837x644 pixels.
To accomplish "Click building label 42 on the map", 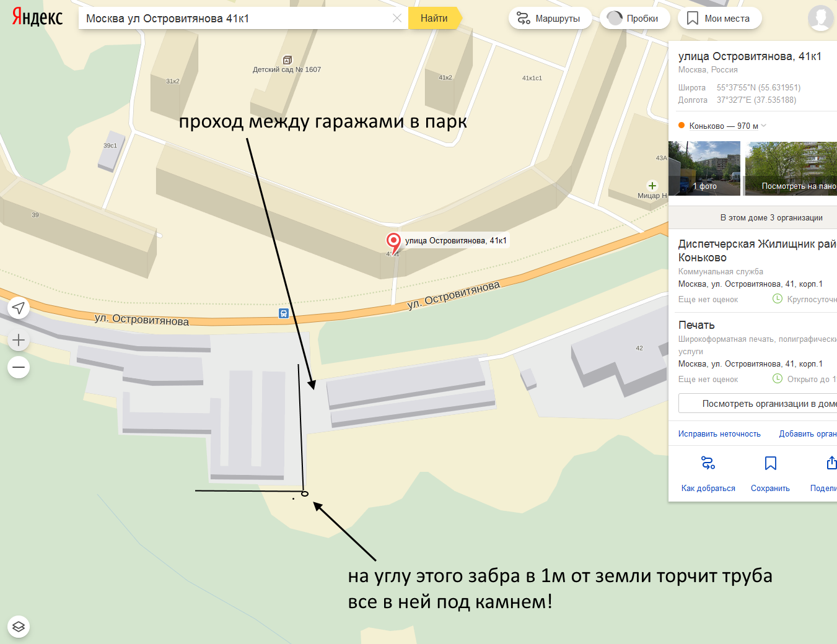I will coord(639,348).
